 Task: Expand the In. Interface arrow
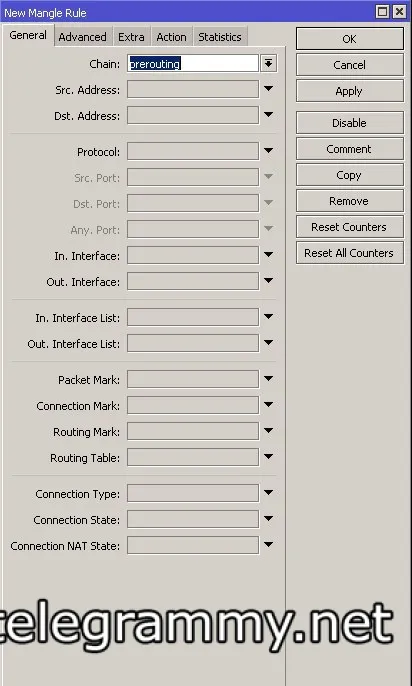[269, 255]
